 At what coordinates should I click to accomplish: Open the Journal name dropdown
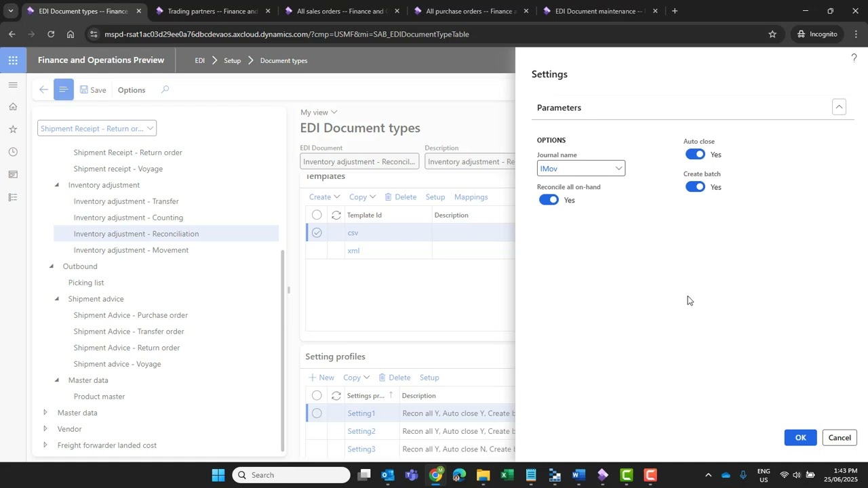(x=618, y=168)
